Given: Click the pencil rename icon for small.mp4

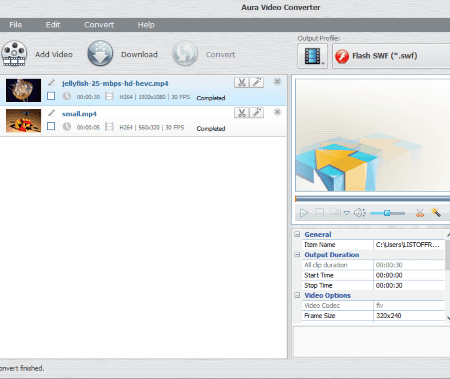Looking at the screenshot, I should [51, 113].
